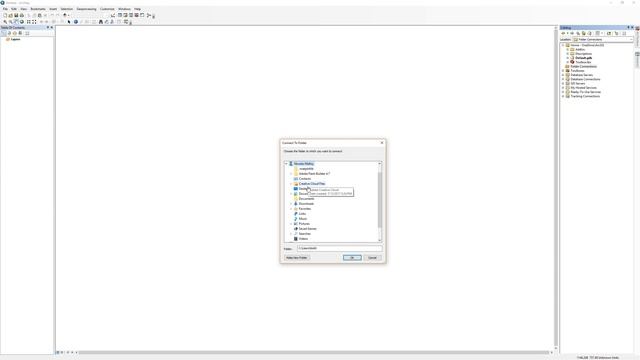The height and width of the screenshot is (360, 640).
Task: Click the Find binoculars icon
Action: point(101,22)
